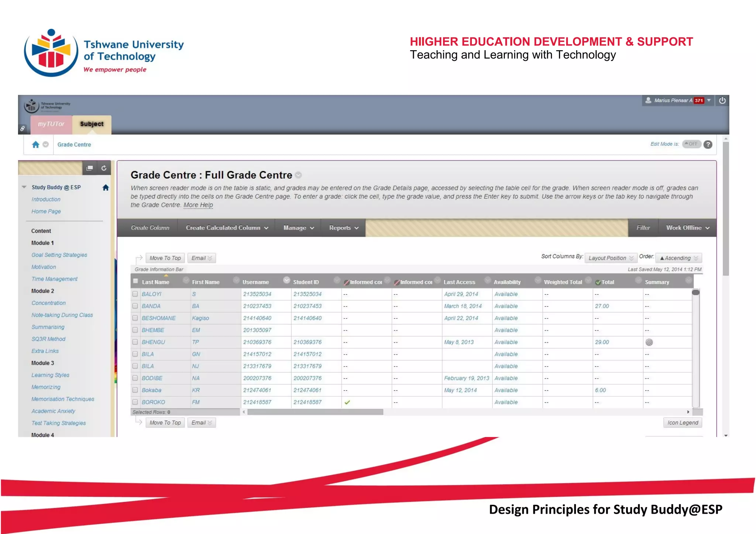756x534 pixels.
Task: Open the Student ID column options chevron
Action: 337,280
